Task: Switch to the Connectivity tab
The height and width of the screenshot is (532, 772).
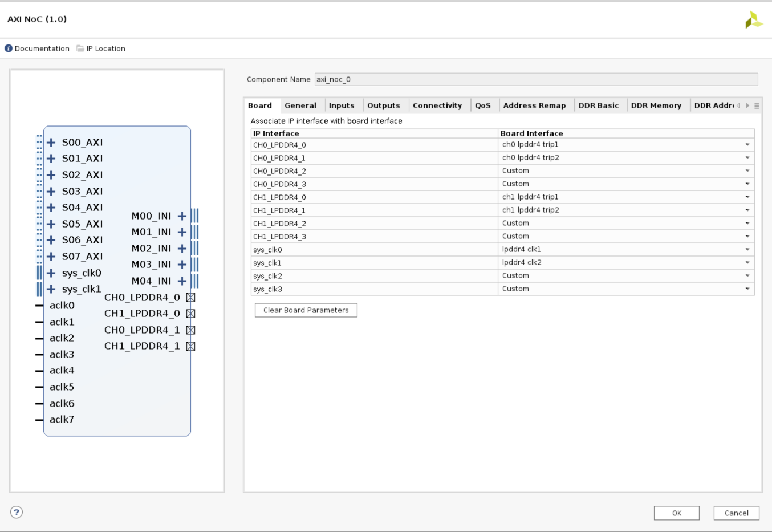Action: pos(437,105)
